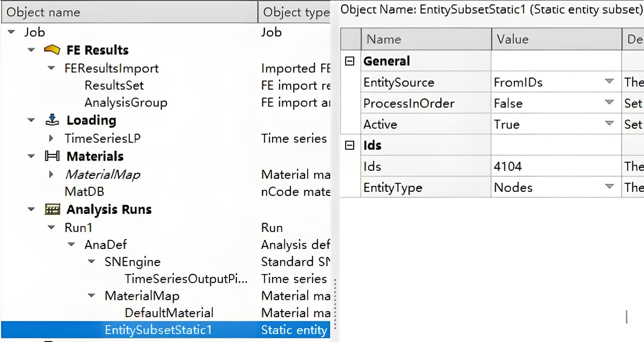Expand the TimeSeriesLP tree node
The height and width of the screenshot is (342, 644).
pyautogui.click(x=52, y=138)
